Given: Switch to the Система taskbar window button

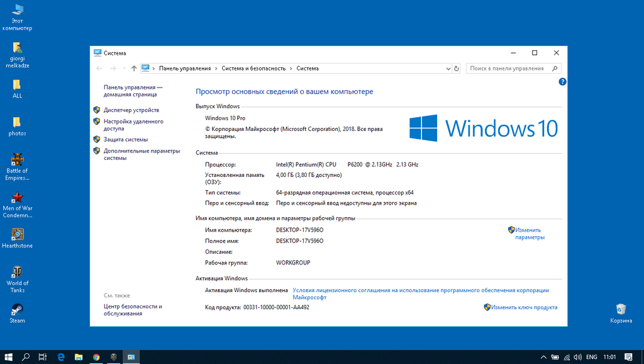Looking at the screenshot, I should [131, 357].
